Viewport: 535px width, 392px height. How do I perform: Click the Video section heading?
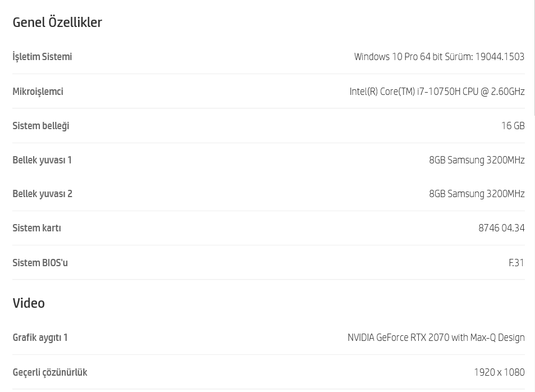click(x=29, y=303)
